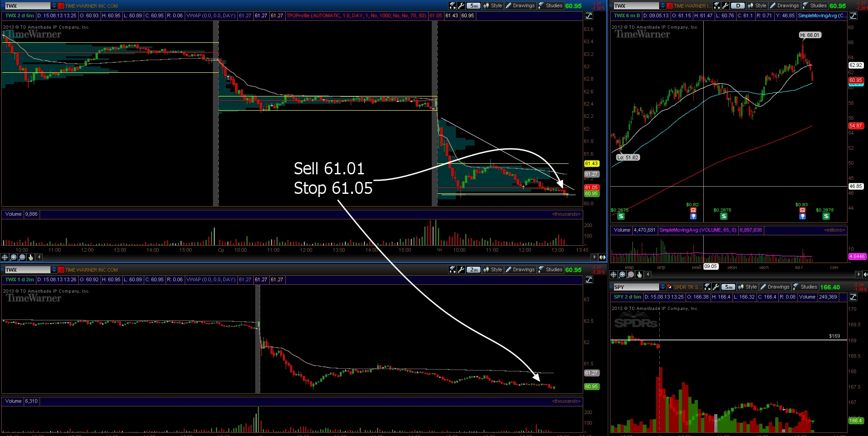Image resolution: width=868 pixels, height=436 pixels.
Task: Click scroll right arrow under TWX 5m chart
Action: [595, 257]
